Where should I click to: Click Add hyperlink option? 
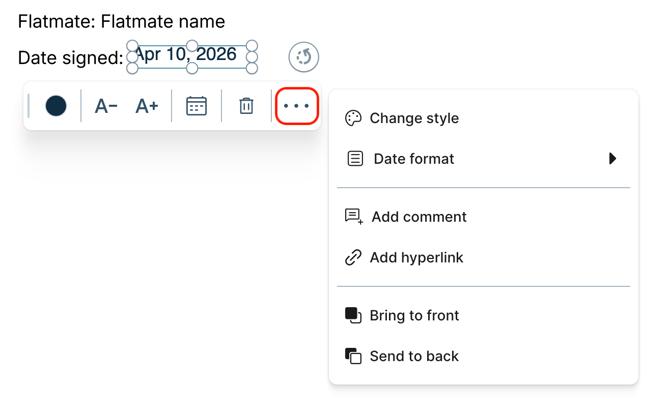pos(416,258)
